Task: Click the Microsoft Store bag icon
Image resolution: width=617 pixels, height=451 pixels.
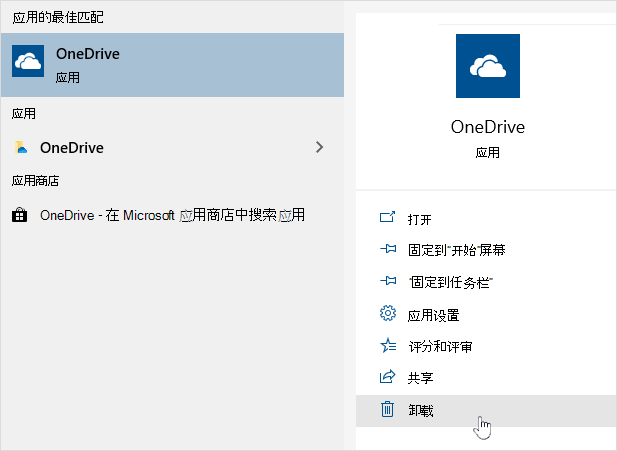Action: (19, 215)
